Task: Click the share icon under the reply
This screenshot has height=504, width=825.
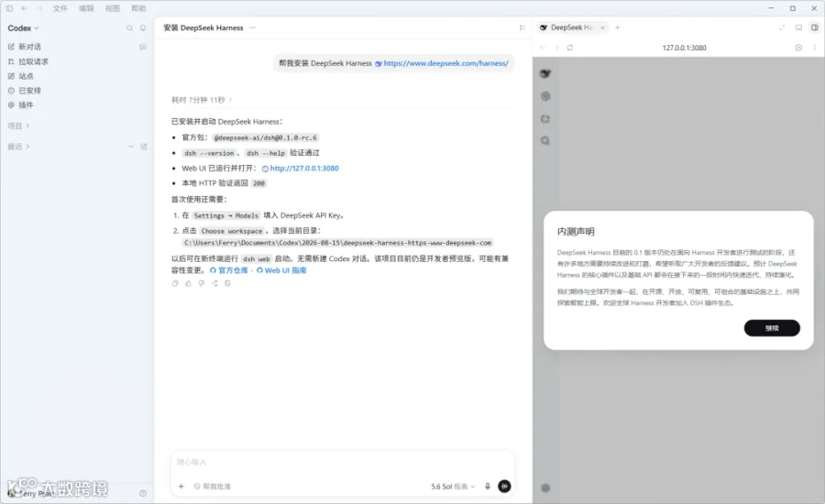Action: coord(214,283)
